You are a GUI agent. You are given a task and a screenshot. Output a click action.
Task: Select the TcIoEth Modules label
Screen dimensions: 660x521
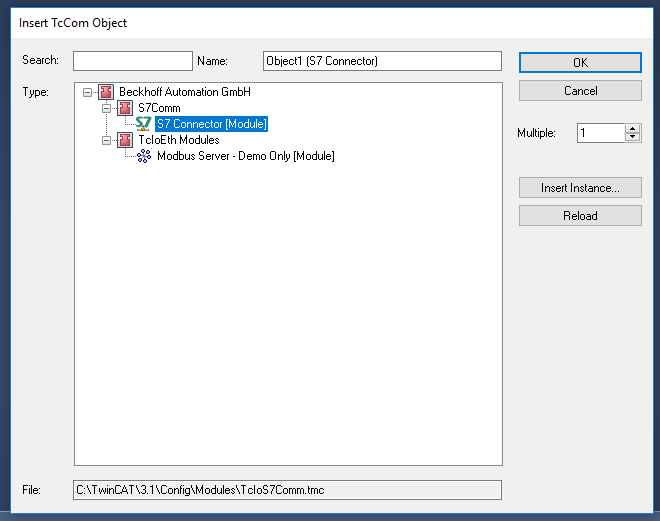click(179, 140)
